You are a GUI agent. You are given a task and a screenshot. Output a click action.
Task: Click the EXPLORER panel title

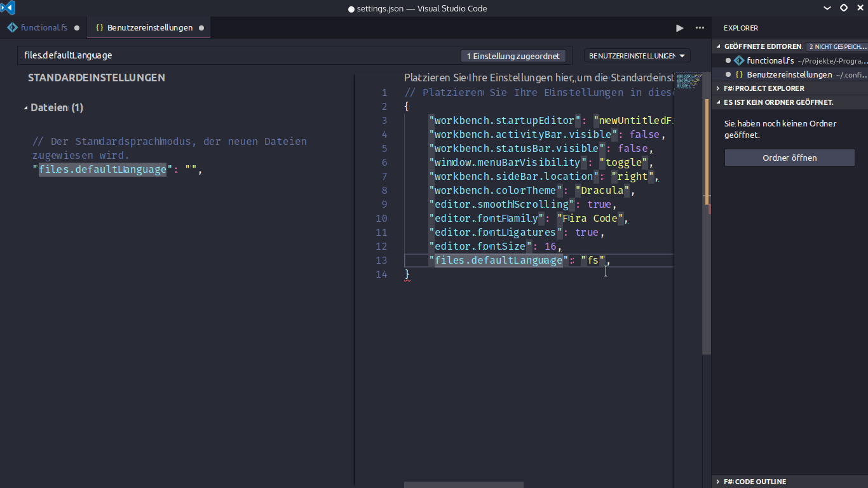tap(741, 28)
